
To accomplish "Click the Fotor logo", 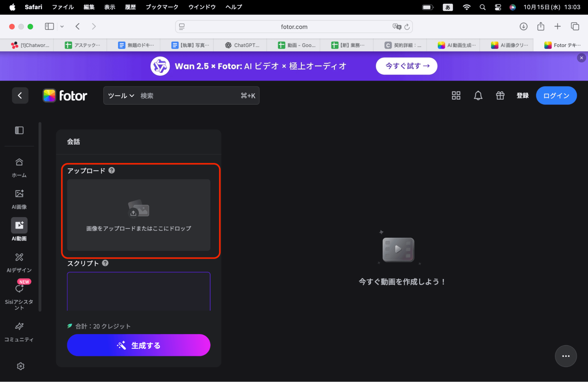I will (x=65, y=95).
